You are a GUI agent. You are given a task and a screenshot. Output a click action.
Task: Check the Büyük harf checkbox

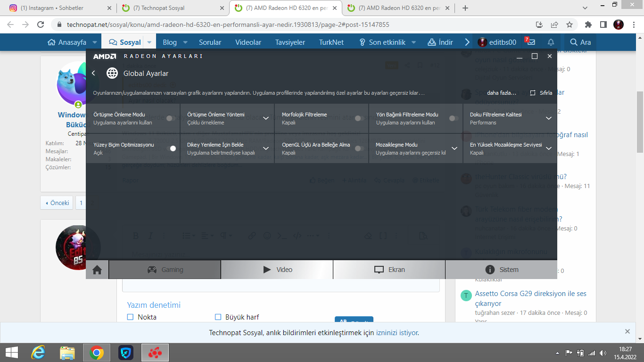tap(218, 317)
